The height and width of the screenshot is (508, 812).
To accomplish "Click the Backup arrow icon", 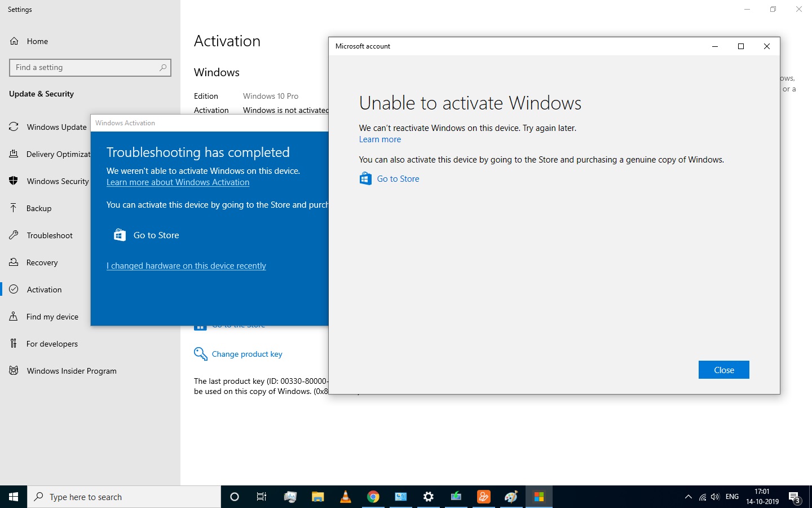I will 14,208.
